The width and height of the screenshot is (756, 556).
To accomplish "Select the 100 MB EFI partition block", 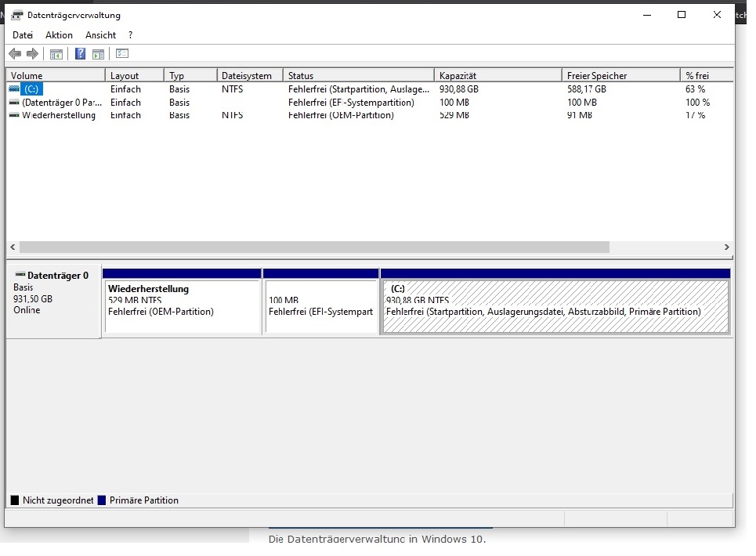I will click(x=320, y=301).
